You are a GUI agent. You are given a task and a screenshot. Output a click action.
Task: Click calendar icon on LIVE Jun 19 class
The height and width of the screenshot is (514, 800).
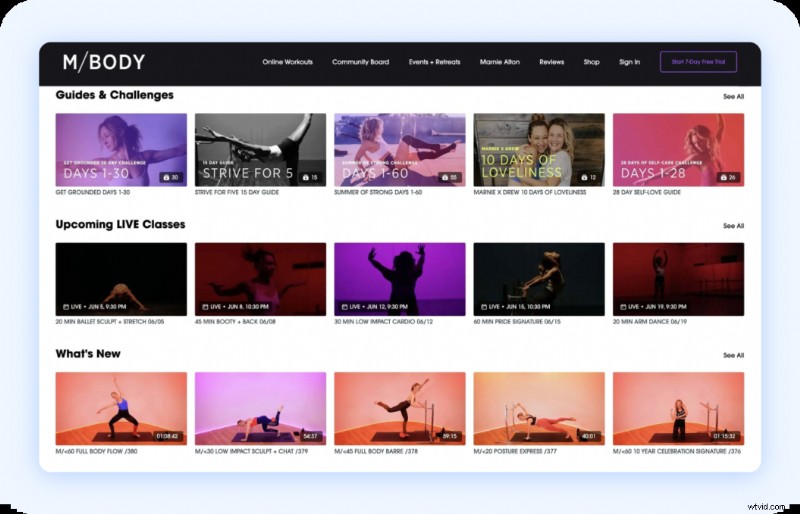[623, 307]
